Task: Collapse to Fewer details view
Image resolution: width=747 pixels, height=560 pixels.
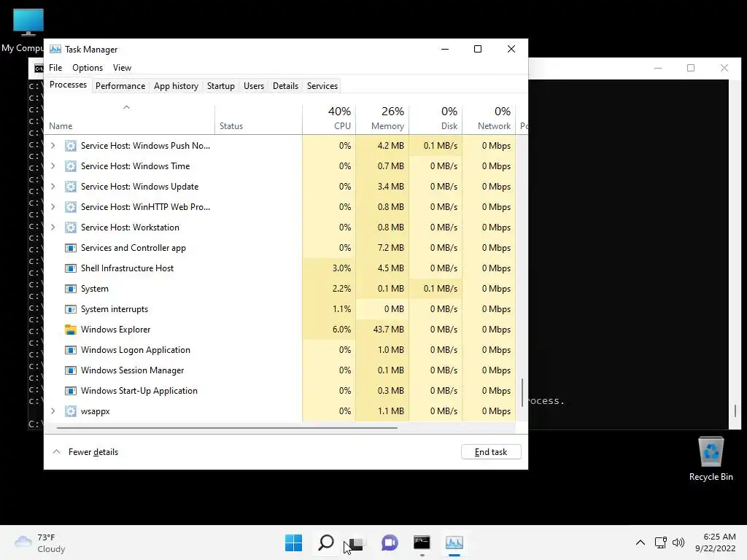Action: 85,452
